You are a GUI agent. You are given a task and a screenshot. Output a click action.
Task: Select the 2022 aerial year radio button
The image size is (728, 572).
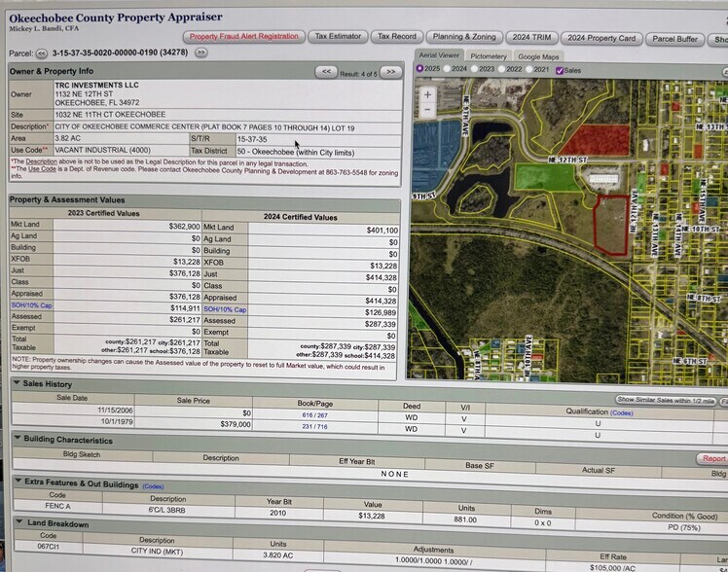(502, 70)
